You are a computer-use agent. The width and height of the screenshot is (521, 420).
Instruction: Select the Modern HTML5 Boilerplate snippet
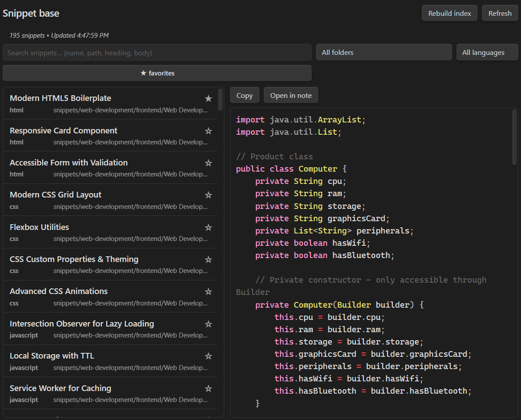tap(110, 103)
